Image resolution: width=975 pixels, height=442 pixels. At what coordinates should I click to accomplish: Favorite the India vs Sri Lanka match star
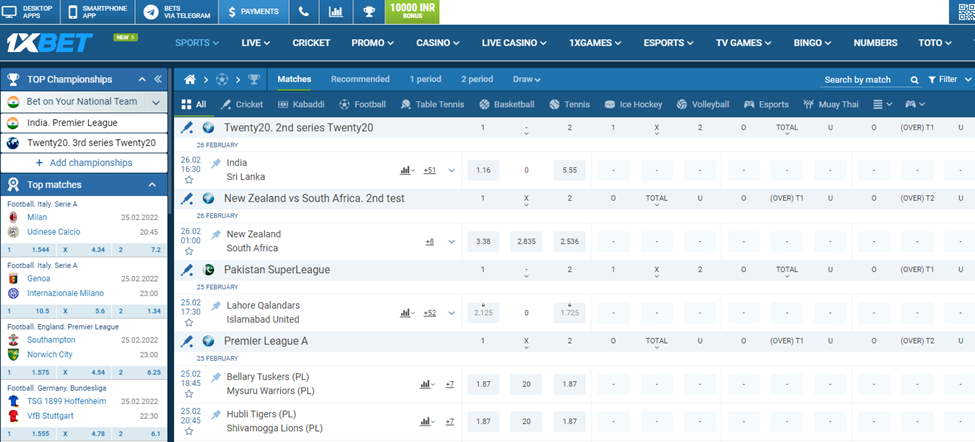[x=189, y=181]
